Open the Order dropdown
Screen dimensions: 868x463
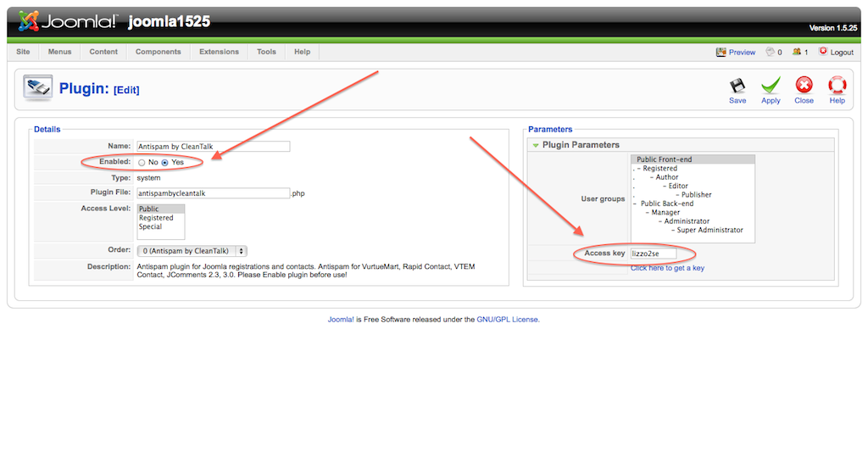pyautogui.click(x=192, y=251)
